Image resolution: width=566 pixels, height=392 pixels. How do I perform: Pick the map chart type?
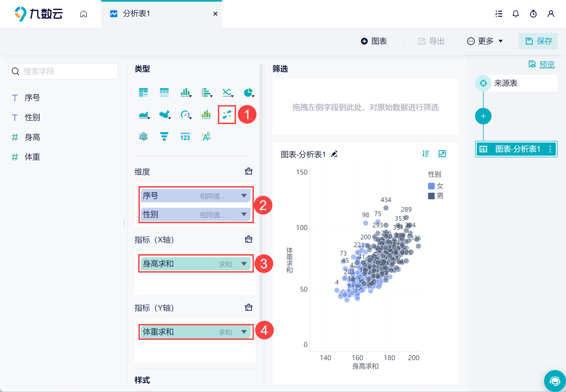click(x=165, y=114)
